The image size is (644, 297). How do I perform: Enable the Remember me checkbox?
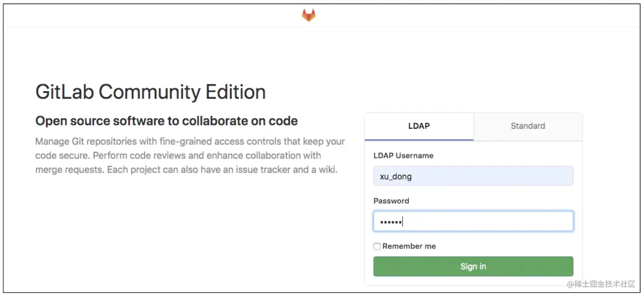[377, 246]
